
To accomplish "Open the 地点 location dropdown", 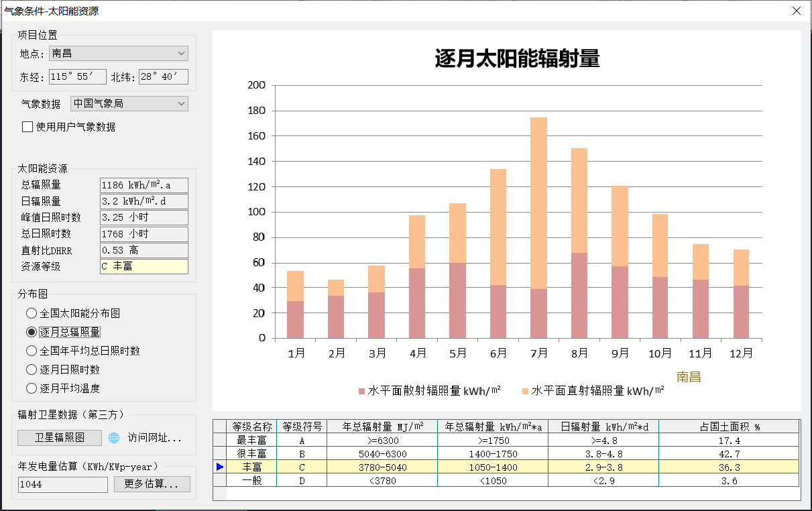I will click(119, 54).
